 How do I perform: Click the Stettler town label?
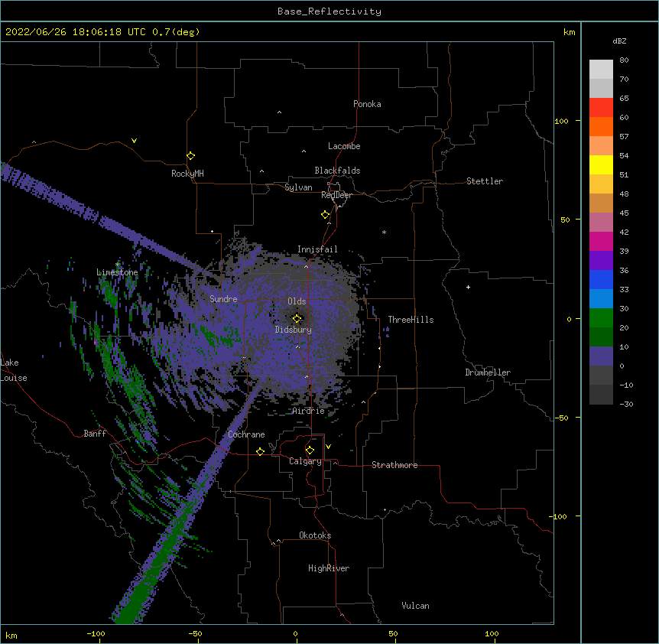[485, 181]
